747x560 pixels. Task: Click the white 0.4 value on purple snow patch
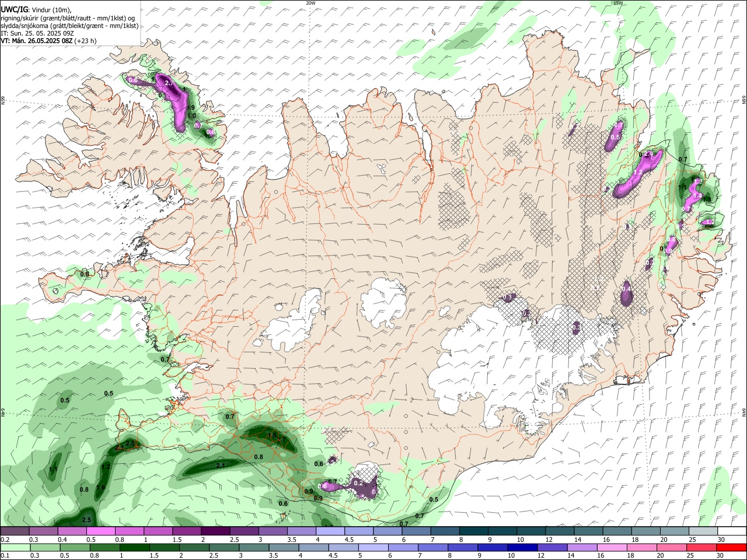626,289
